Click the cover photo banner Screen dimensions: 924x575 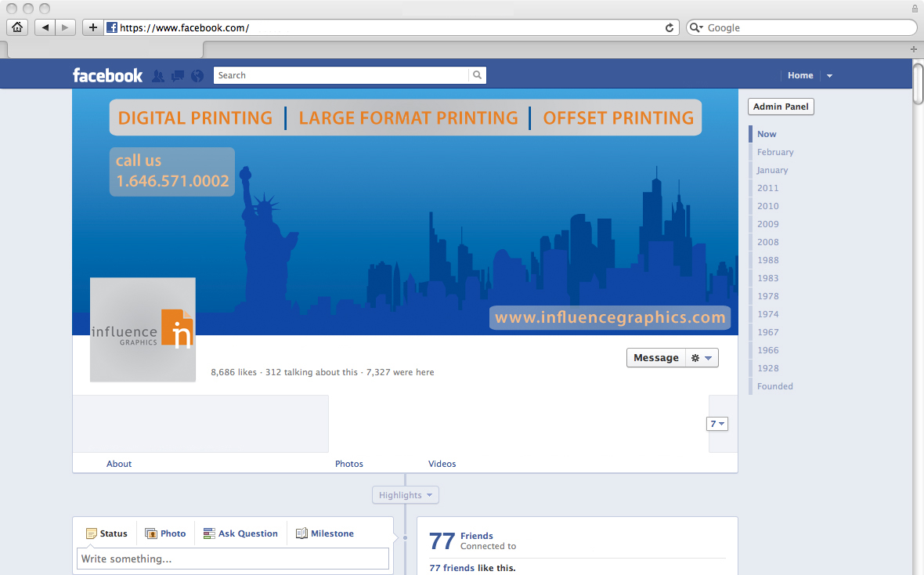[405, 212]
